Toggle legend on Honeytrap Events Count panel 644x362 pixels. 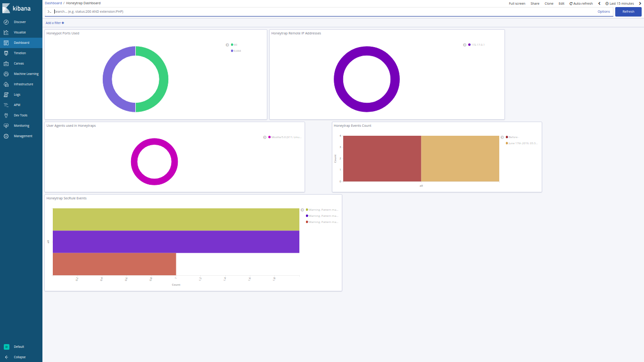coord(502,137)
